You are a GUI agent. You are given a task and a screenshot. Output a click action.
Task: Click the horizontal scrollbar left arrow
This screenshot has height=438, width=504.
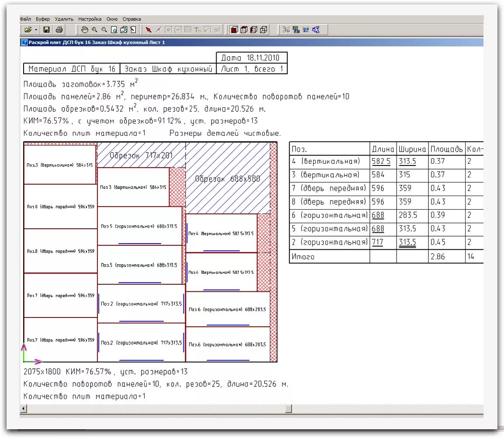point(23,409)
